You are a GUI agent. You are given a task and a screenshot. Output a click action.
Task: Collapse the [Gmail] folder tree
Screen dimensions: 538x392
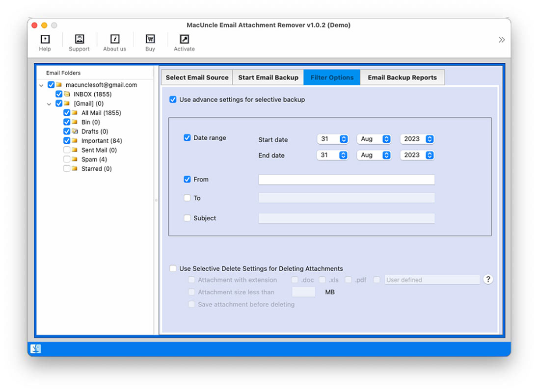click(x=49, y=104)
